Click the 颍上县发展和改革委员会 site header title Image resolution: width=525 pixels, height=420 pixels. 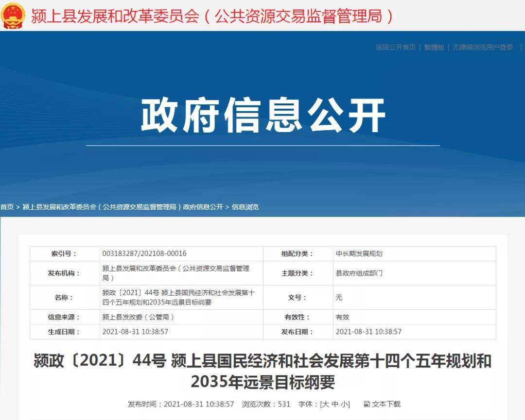click(211, 16)
